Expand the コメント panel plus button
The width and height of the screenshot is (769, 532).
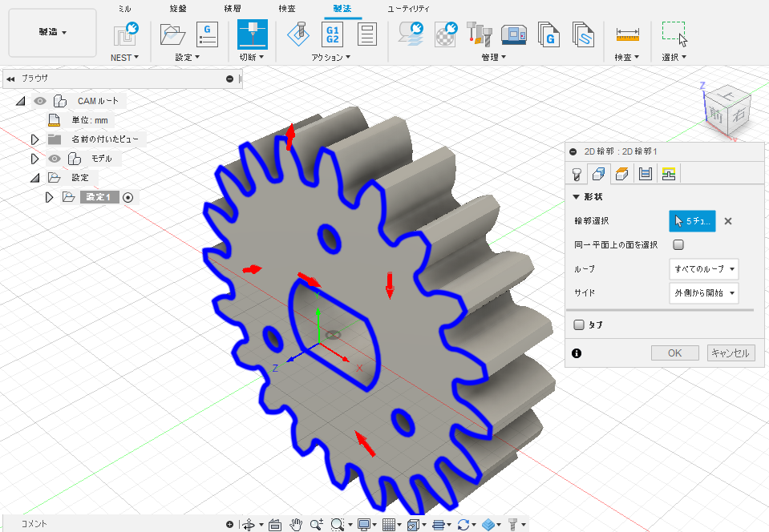229,524
